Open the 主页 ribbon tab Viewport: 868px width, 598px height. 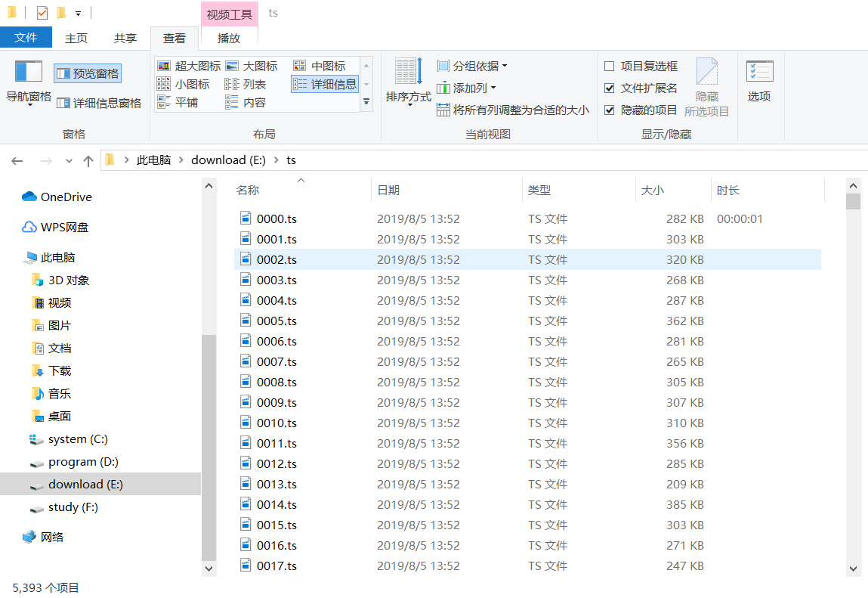point(76,38)
